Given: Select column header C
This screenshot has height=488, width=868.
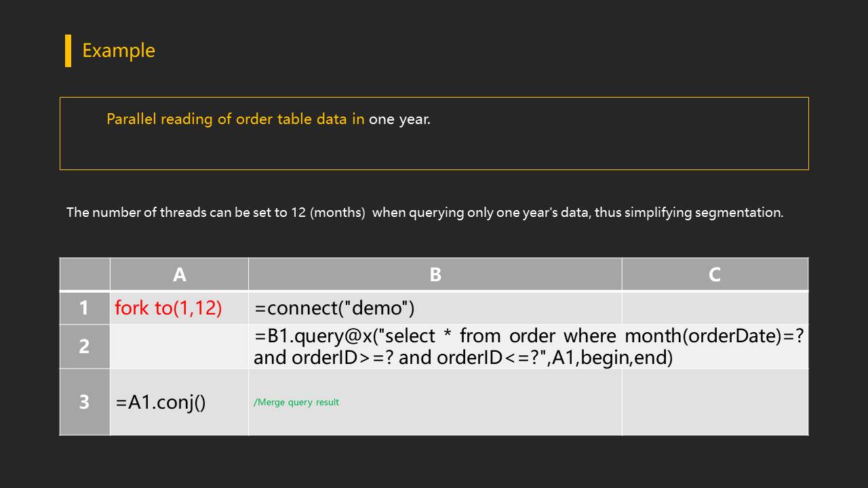Looking at the screenshot, I should point(715,274).
